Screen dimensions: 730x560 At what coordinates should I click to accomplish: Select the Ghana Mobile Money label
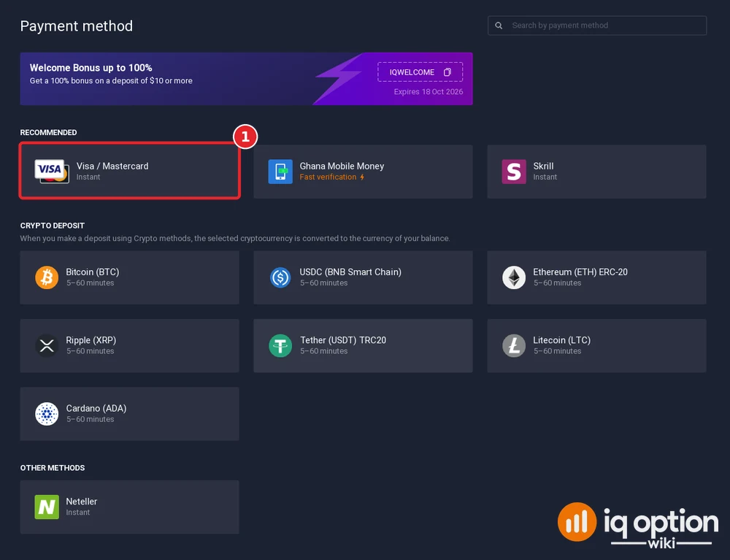click(342, 166)
